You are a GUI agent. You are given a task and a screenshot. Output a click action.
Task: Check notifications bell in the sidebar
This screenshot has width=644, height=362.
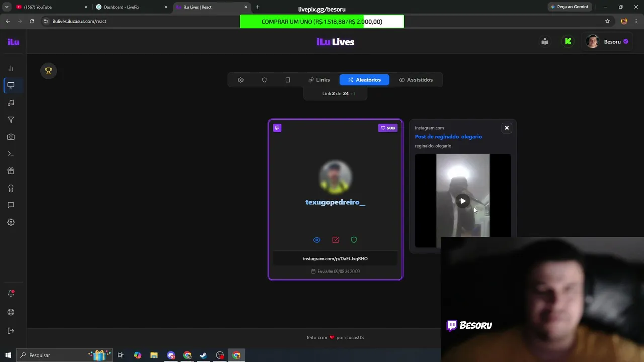[11, 293]
